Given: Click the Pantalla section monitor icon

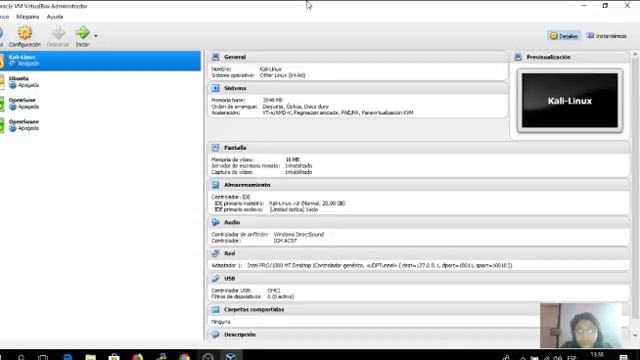Looking at the screenshot, I should click(x=216, y=148).
